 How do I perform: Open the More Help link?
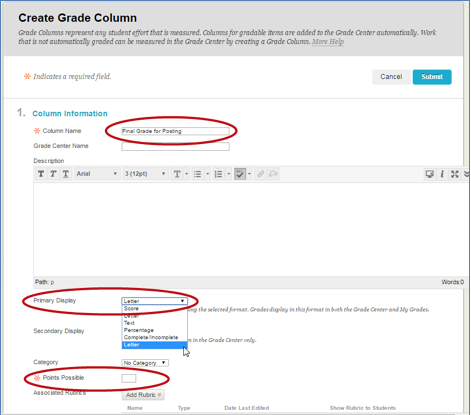[328, 42]
